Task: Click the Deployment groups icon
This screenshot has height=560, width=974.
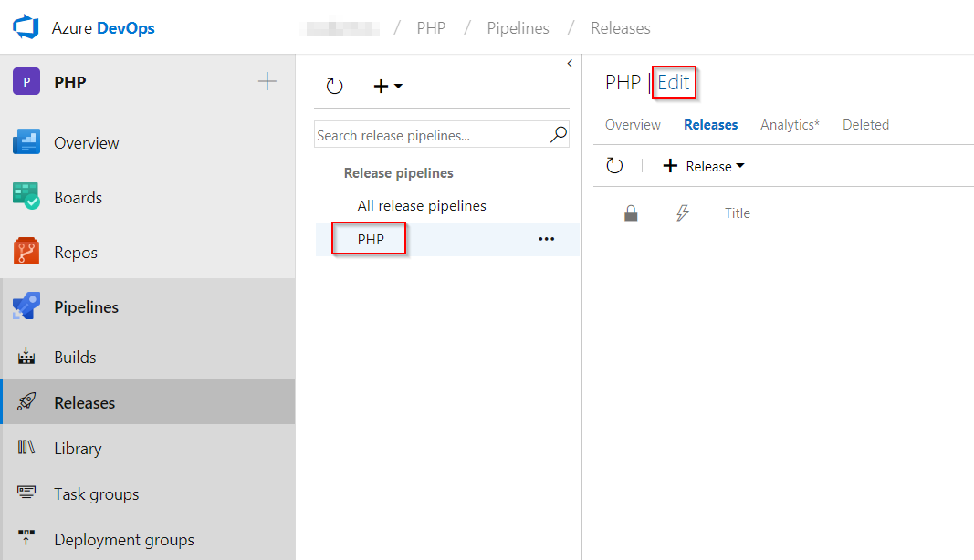Action: [x=26, y=537]
